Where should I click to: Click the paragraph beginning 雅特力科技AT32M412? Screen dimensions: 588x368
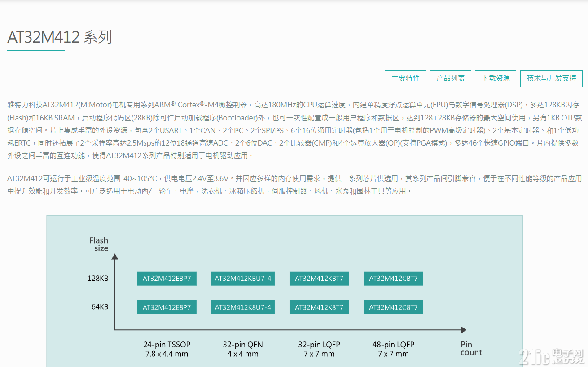coord(294,130)
